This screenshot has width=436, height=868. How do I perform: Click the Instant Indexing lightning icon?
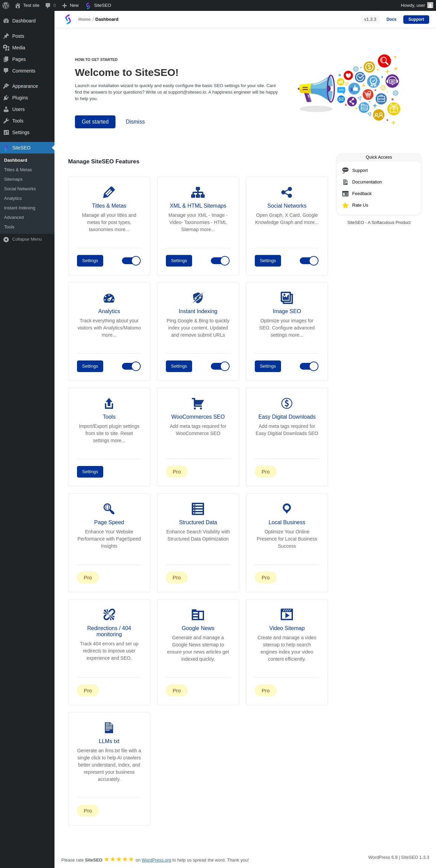pos(198,298)
